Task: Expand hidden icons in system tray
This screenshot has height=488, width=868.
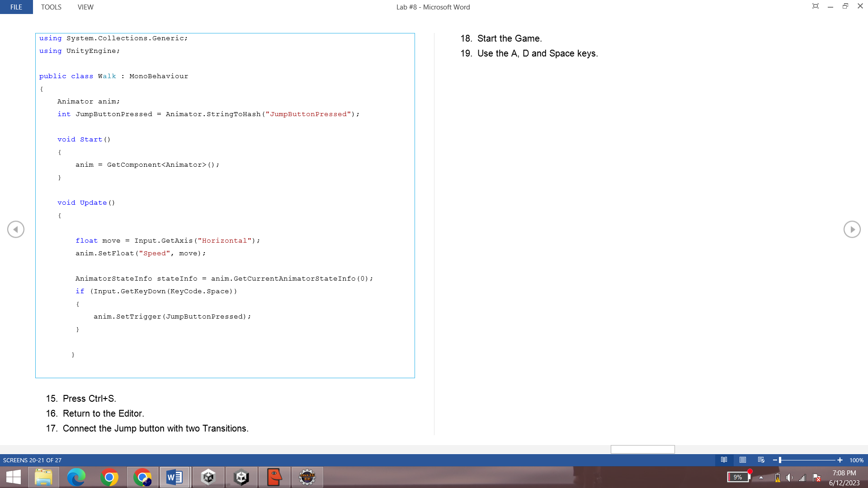Action: (x=761, y=477)
